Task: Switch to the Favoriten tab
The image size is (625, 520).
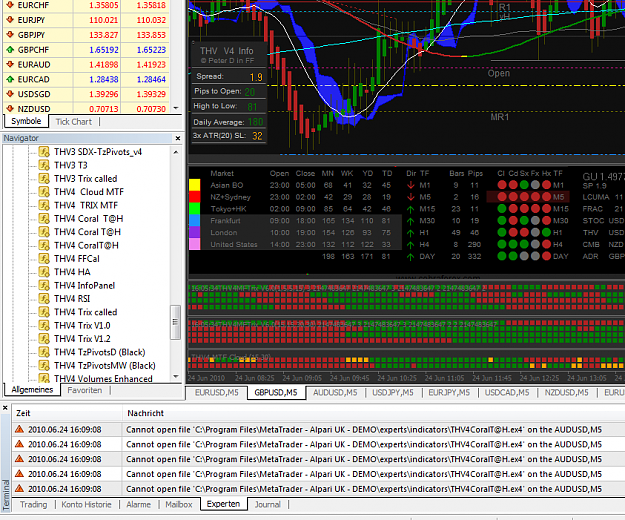Action: coord(85,390)
